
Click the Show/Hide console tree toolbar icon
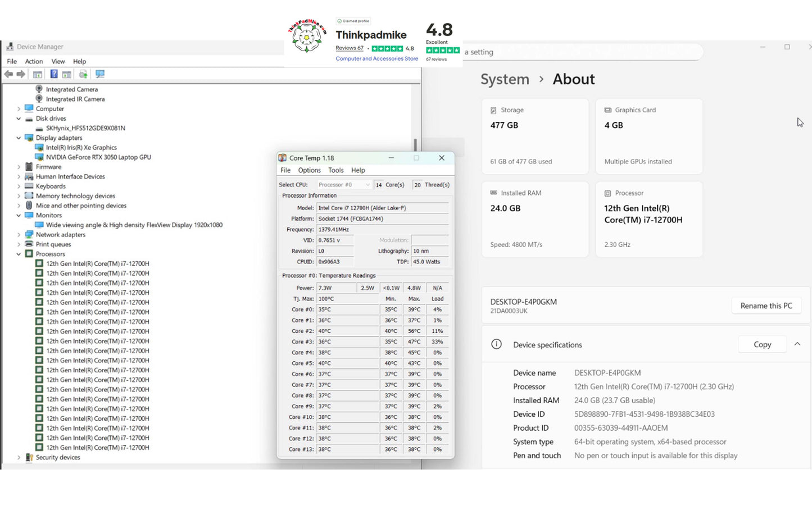pyautogui.click(x=38, y=74)
